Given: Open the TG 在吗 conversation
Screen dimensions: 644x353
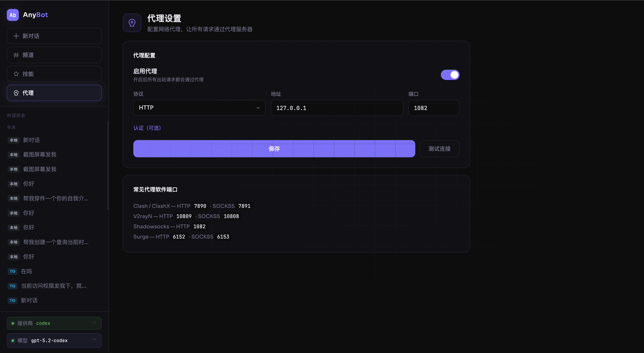Looking at the screenshot, I should 54,271.
